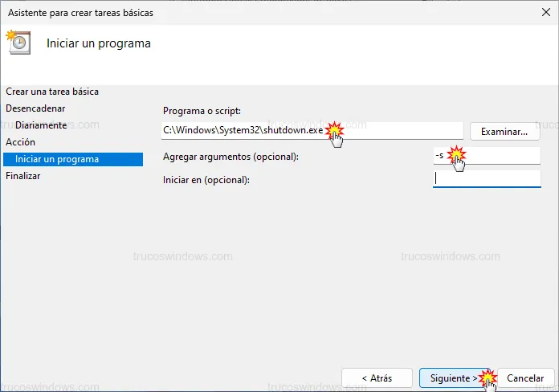Viewport: 559px width, 392px height.
Task: Click the 'Programa o script:' label
Action: 202,111
